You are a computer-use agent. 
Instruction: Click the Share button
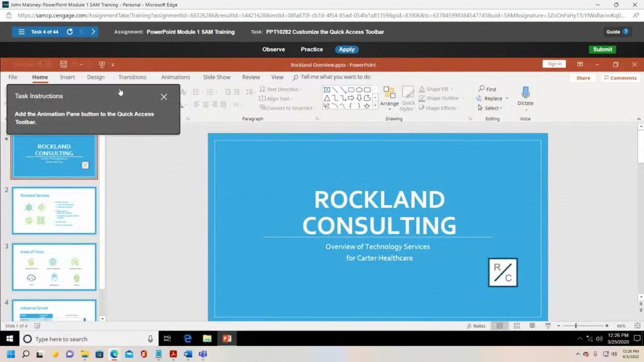[583, 78]
